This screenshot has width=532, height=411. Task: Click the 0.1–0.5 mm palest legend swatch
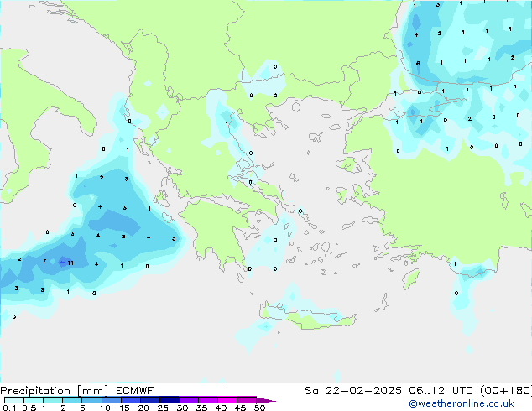pyautogui.click(x=14, y=400)
